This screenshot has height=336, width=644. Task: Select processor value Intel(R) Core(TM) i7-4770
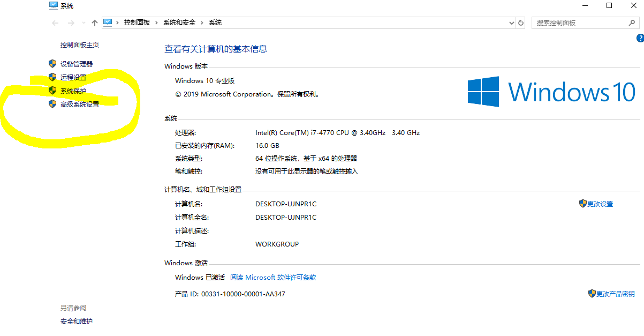tap(338, 132)
